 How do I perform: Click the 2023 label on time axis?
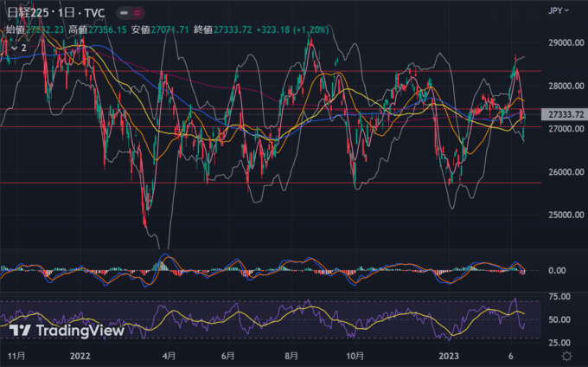pyautogui.click(x=450, y=356)
